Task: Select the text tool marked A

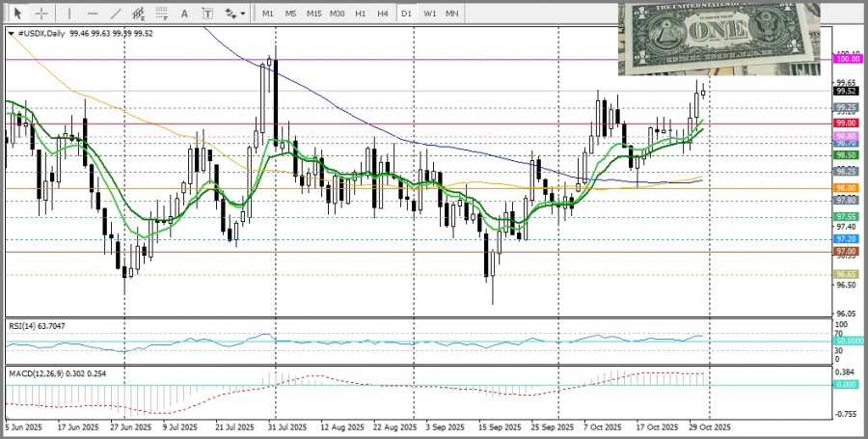Action: [x=185, y=14]
